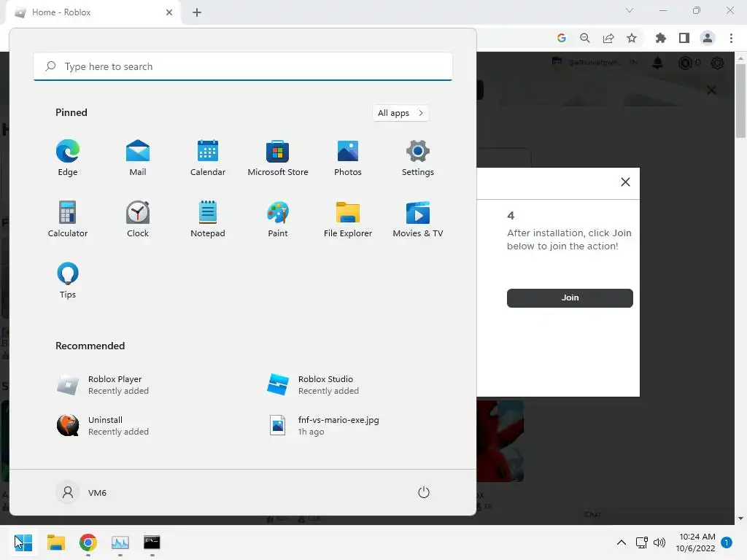Open the Chrome profile avatar
This screenshot has height=560, width=747.
(708, 38)
